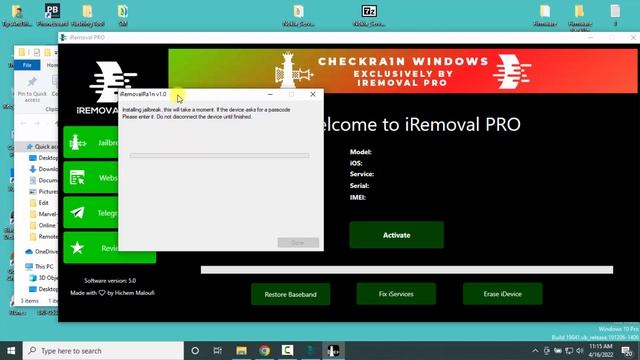Screen dimensions: 640x360
Task: Click Erase iDevice button
Action: (502, 294)
